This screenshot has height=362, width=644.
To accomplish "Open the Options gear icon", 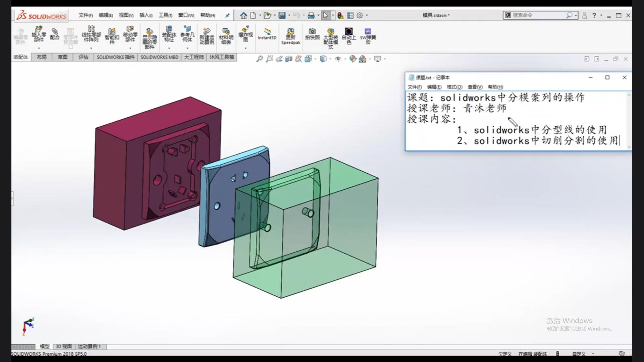I will point(360,15).
